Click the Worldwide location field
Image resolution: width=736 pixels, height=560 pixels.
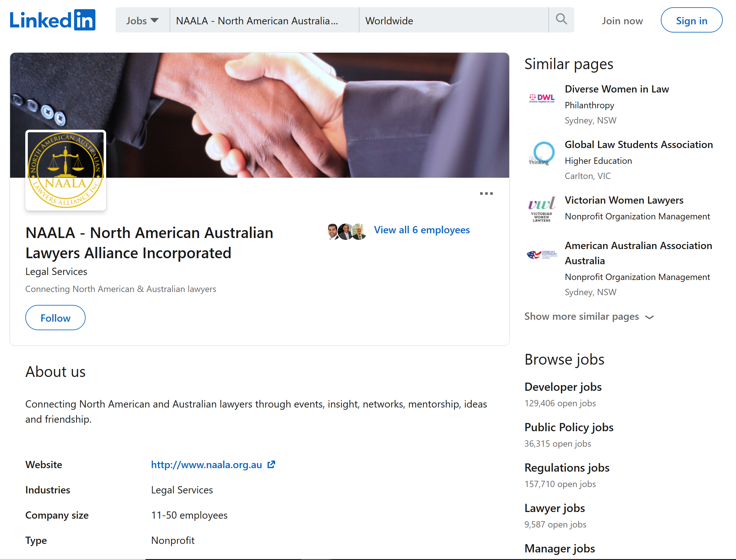coord(454,20)
